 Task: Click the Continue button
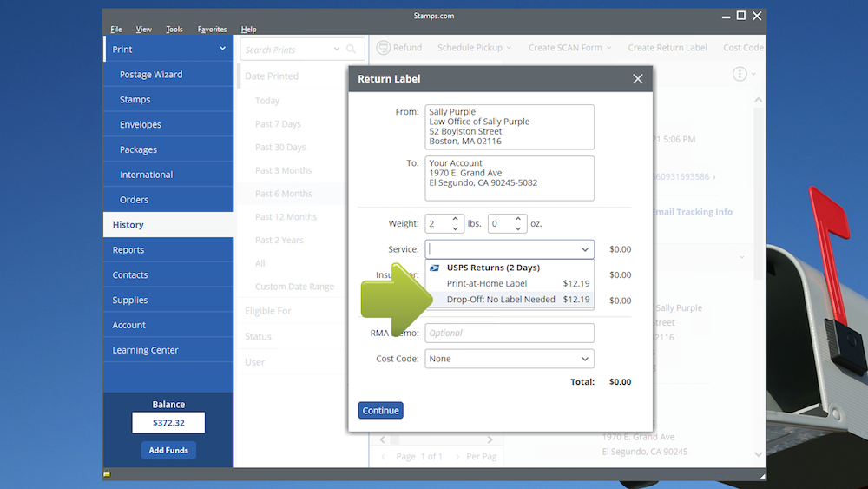pos(380,410)
